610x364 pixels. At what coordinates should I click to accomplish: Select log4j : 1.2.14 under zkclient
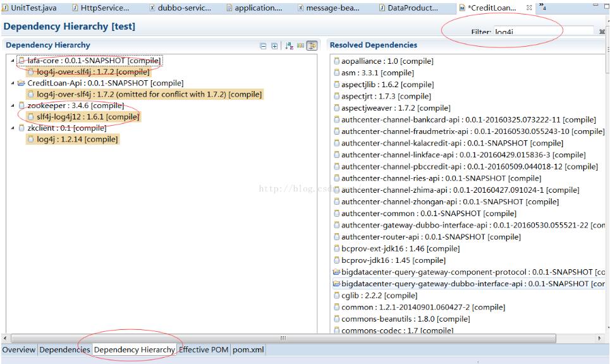77,140
